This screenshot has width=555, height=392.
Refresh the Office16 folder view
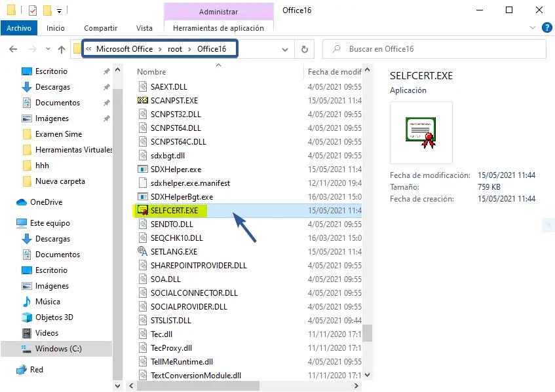coord(305,49)
